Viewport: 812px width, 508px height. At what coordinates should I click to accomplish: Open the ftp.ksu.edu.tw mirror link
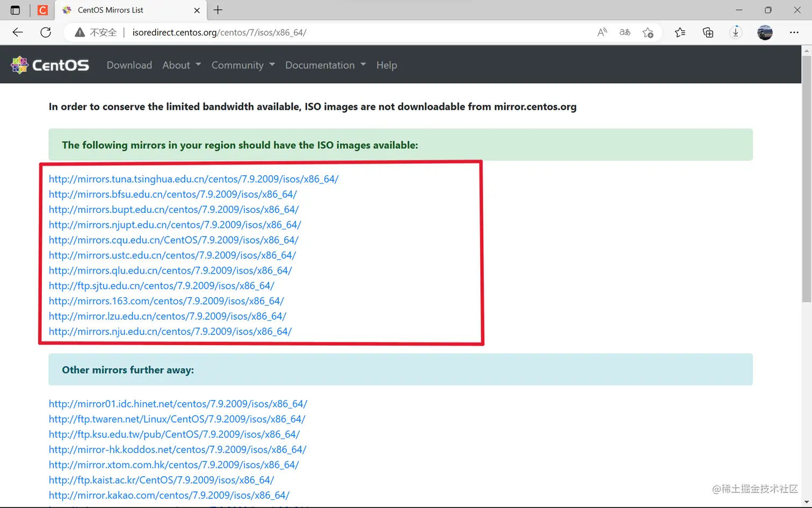174,434
